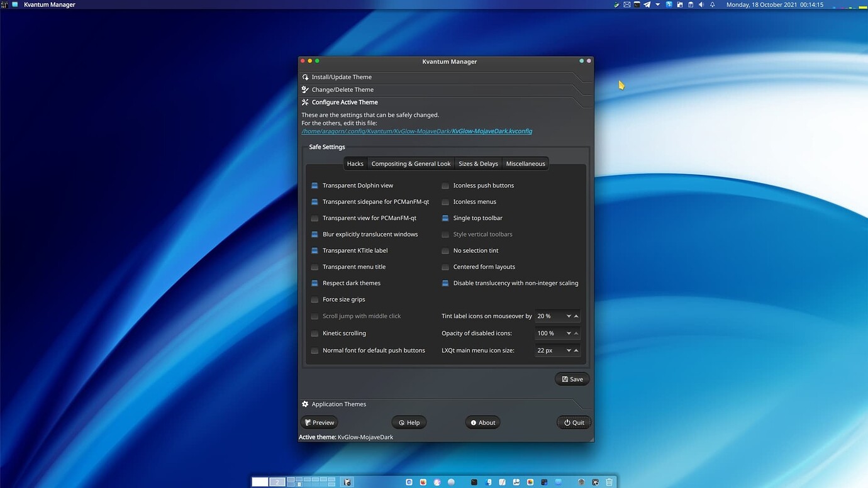
Task: Open the Finder-style file manager dock icon
Action: (x=488, y=482)
